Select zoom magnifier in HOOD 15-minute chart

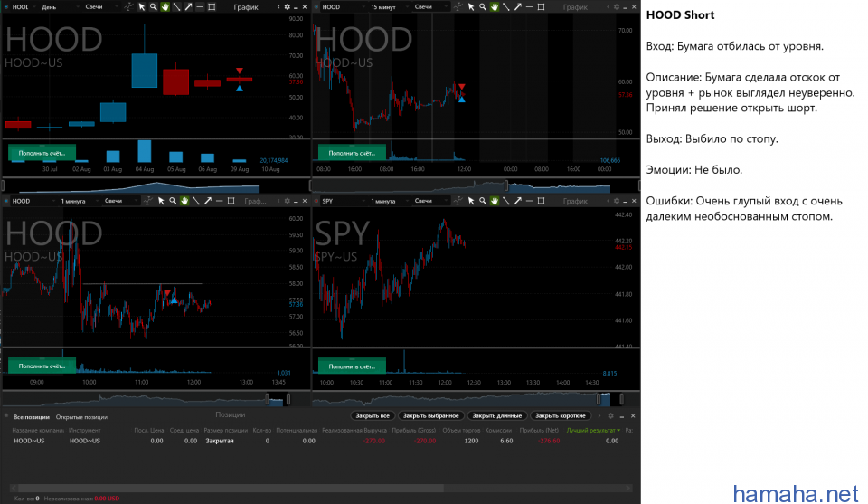[483, 7]
